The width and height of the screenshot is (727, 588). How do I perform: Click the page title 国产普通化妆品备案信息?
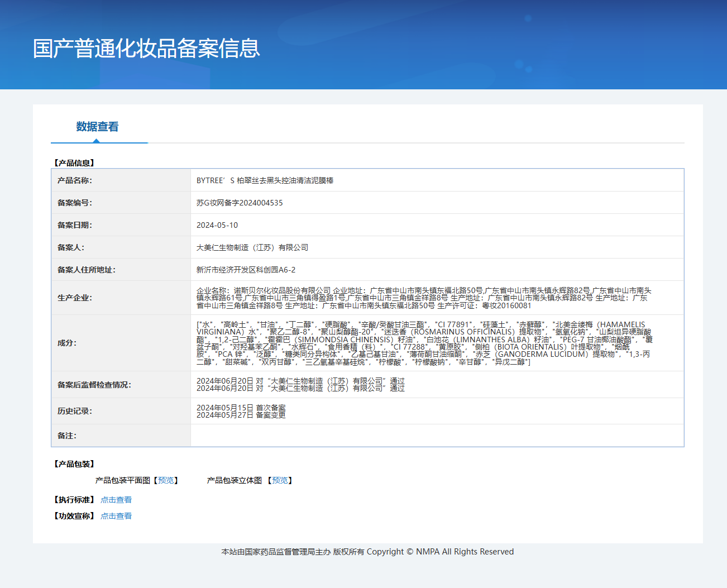(x=146, y=49)
